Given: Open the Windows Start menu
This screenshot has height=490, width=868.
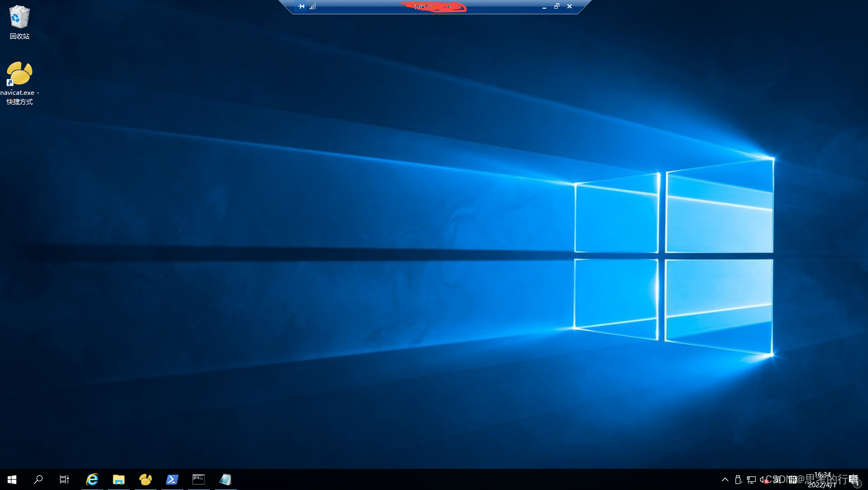Looking at the screenshot, I should [x=12, y=480].
